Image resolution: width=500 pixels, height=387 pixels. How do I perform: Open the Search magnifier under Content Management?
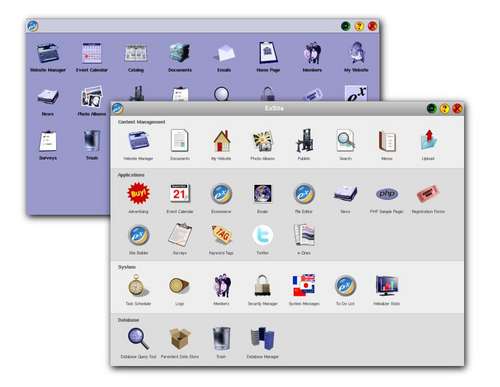(345, 141)
